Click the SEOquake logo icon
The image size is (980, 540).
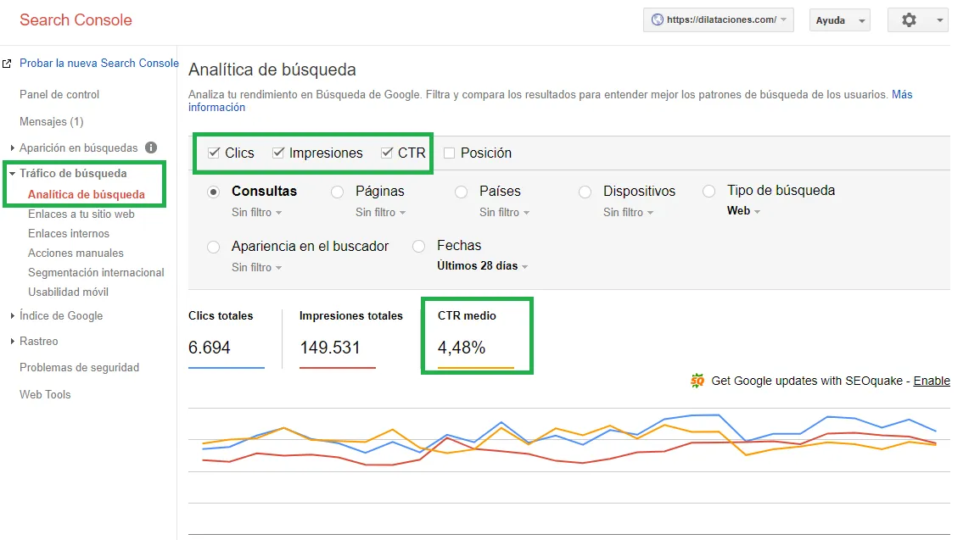pos(697,381)
